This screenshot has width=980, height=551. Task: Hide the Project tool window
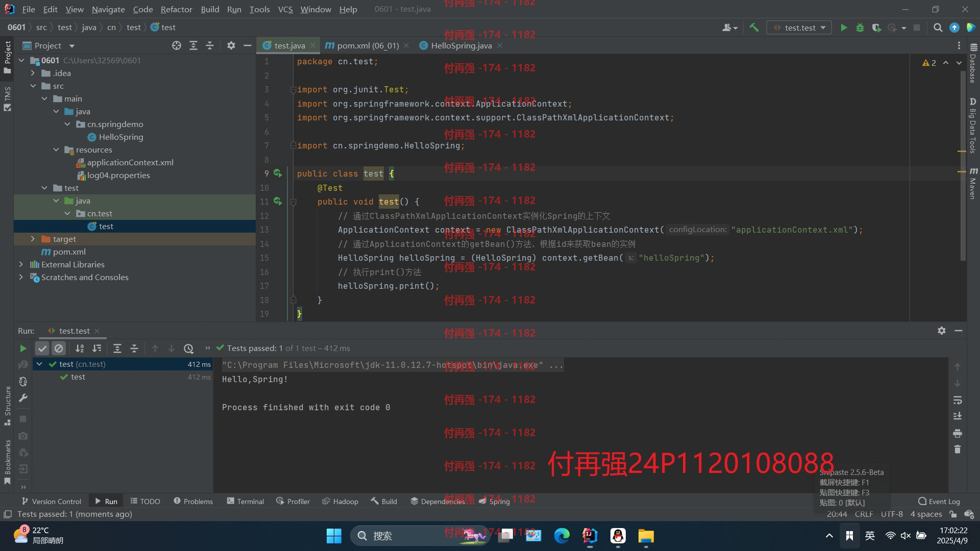coord(248,45)
